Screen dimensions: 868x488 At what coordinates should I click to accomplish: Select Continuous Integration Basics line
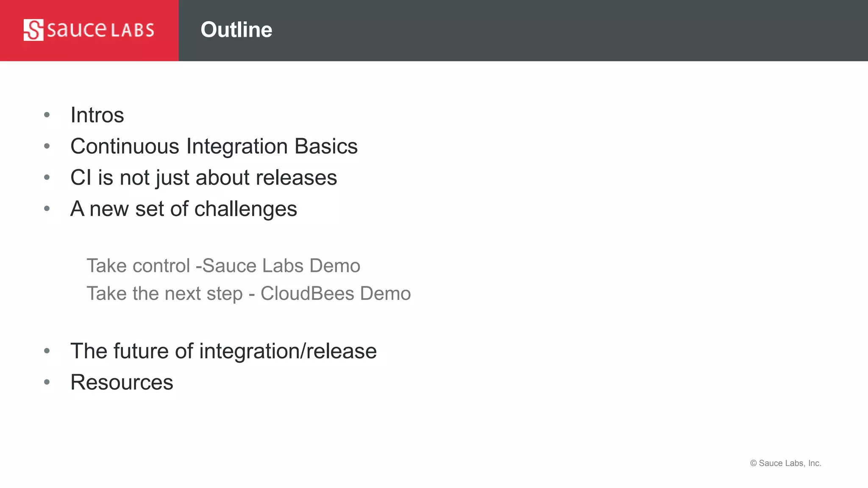click(x=214, y=146)
